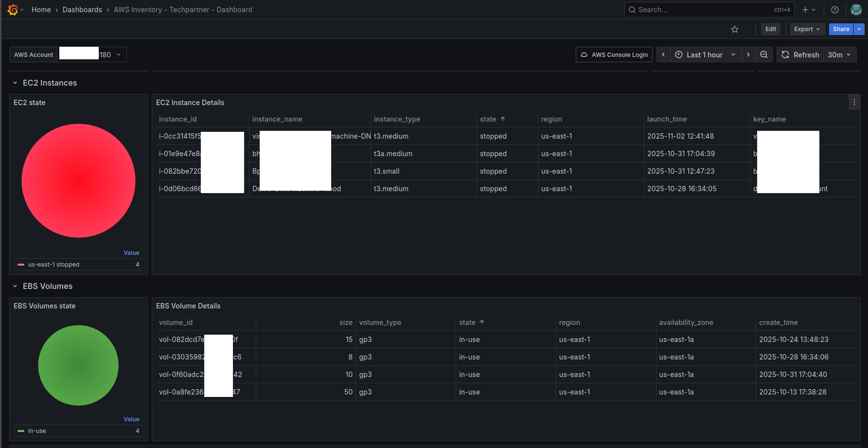
Task: Sort by instance_type column
Action: pos(397,119)
